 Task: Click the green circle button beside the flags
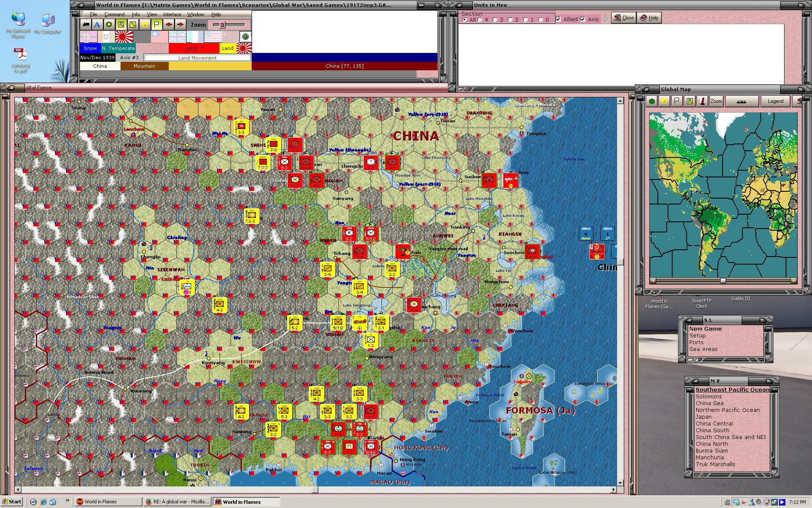[x=245, y=37]
